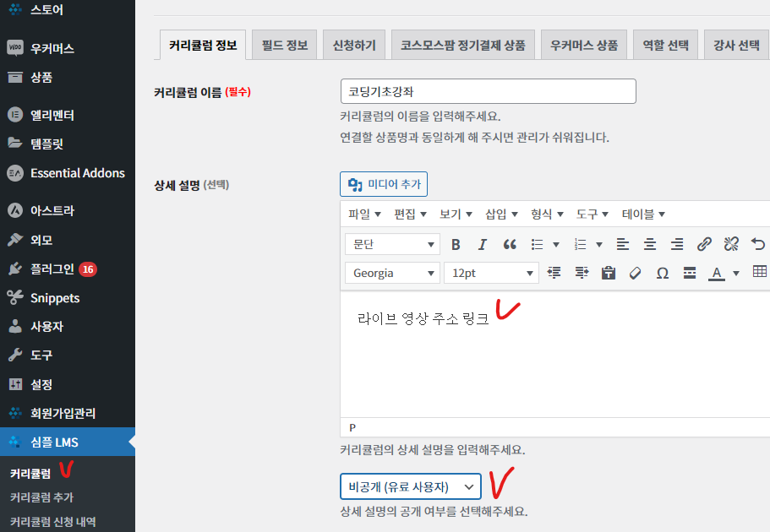The image size is (770, 532).
Task: Open numbered list style options arrow
Action: point(599,244)
